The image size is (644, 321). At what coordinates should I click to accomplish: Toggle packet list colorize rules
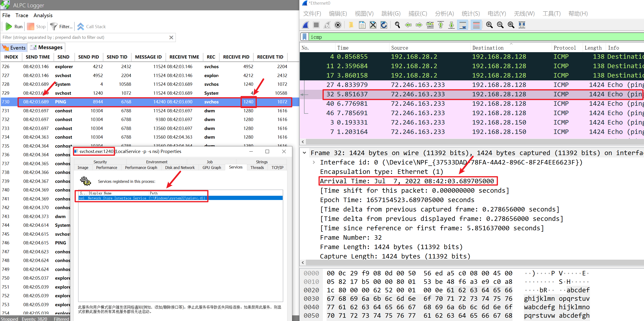[476, 25]
